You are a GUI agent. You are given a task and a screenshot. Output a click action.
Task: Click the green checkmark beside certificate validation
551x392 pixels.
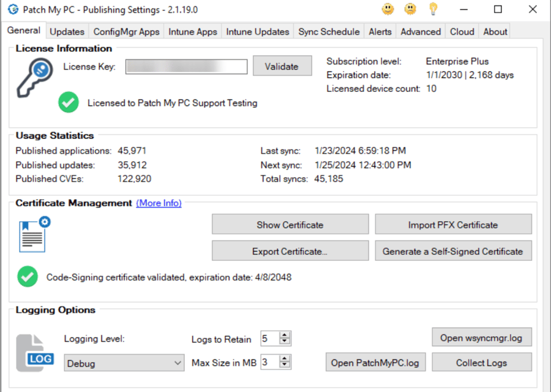(x=27, y=277)
